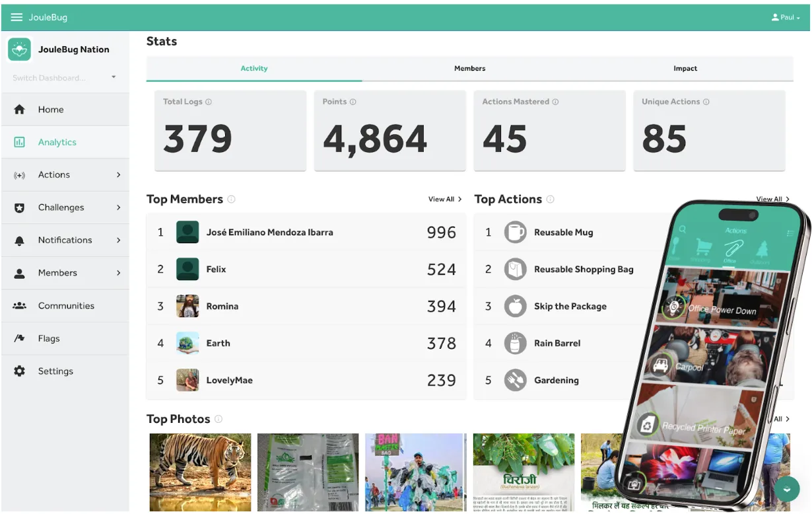Open the Switch Dashboard dropdown

pyautogui.click(x=65, y=78)
